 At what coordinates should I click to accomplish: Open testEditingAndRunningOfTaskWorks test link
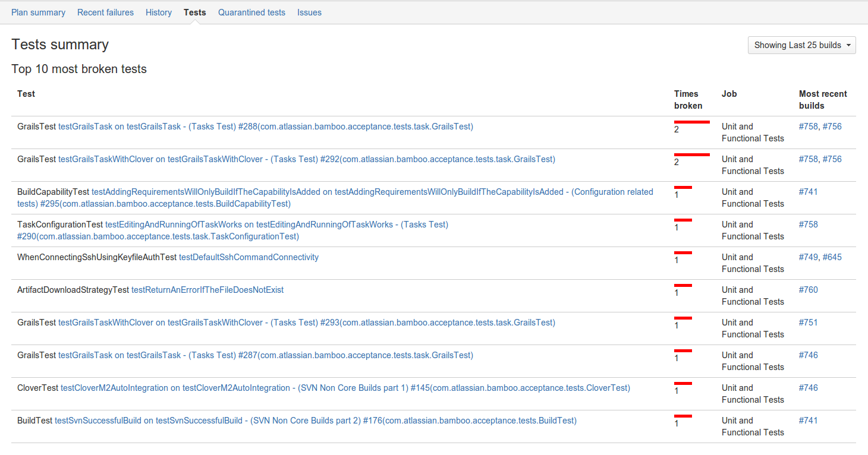pyautogui.click(x=232, y=230)
